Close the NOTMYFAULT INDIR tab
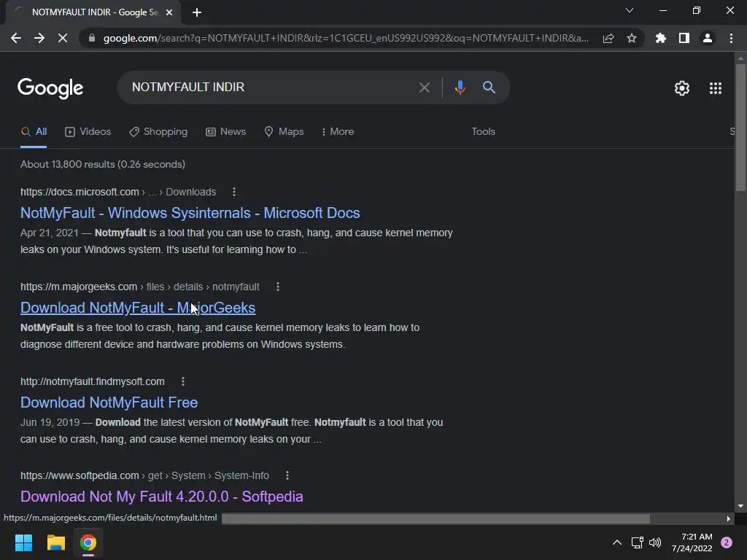Screen dimensions: 747x560 click(169, 12)
